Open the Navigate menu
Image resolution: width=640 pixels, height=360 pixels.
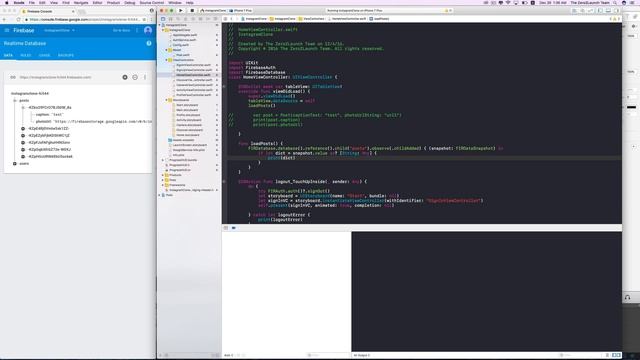click(x=81, y=2)
